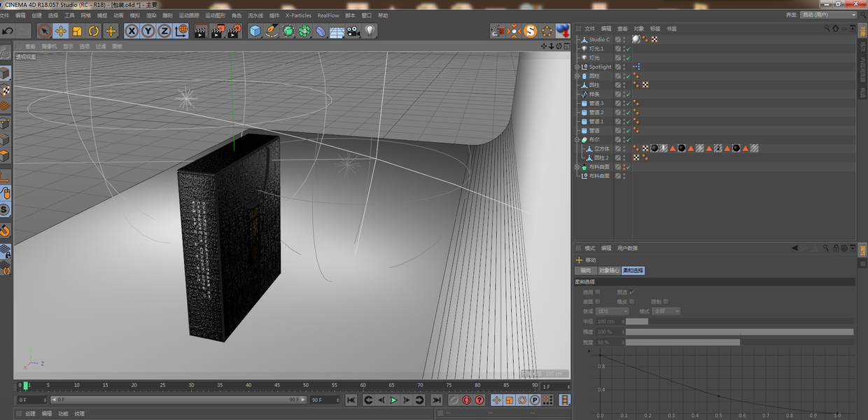Switch to the 轴向 tab
This screenshot has width=868, height=420.
tap(586, 270)
